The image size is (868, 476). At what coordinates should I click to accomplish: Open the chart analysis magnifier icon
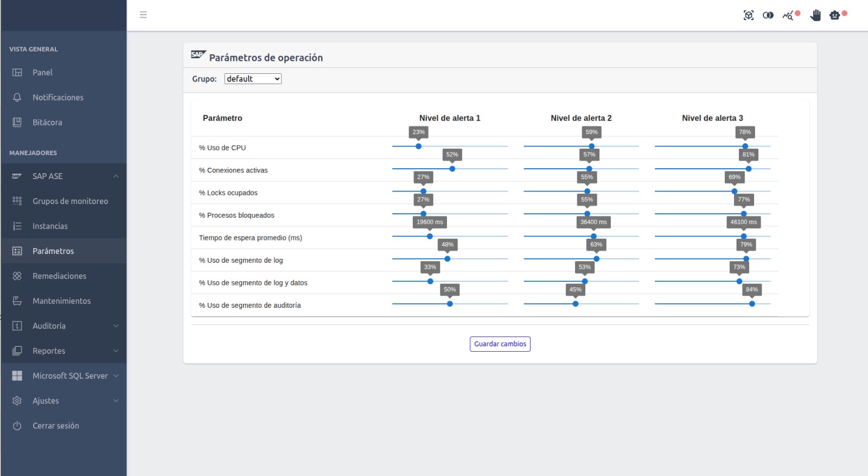tap(788, 16)
